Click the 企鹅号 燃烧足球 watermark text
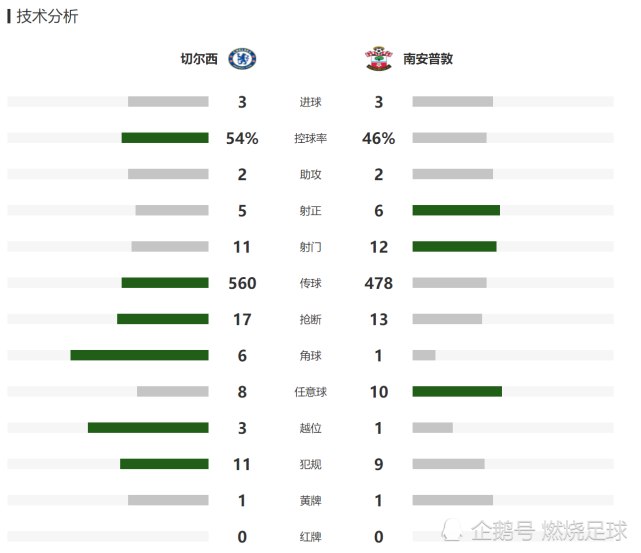Viewport: 641px width, 553px height. (549, 531)
